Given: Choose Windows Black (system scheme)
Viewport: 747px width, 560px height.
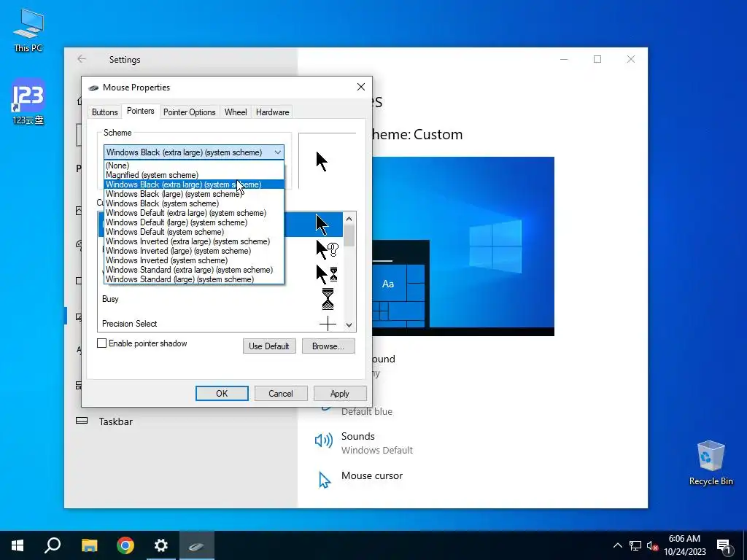Looking at the screenshot, I should [193, 203].
